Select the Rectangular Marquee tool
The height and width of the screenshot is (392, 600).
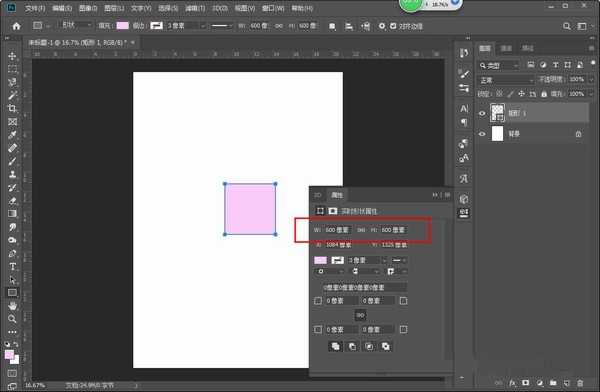[x=12, y=69]
